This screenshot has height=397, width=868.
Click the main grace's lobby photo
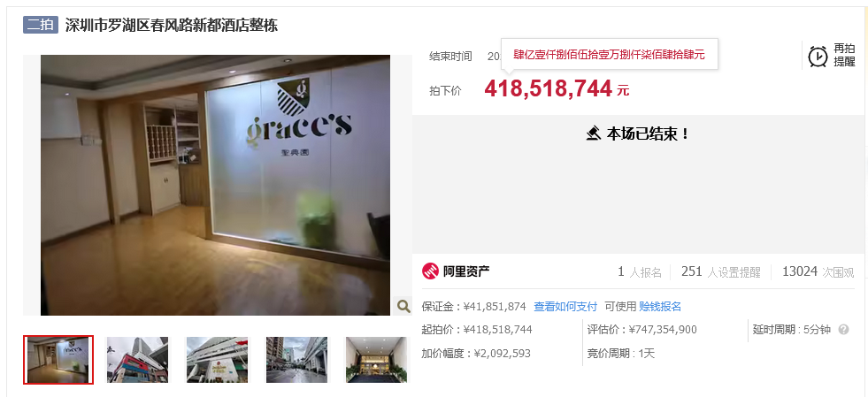215,185
